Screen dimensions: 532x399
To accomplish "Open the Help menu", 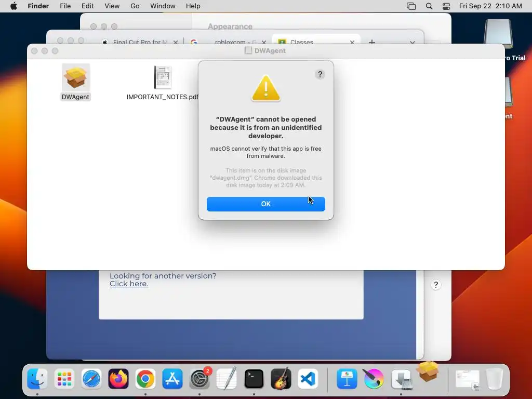I will (193, 6).
